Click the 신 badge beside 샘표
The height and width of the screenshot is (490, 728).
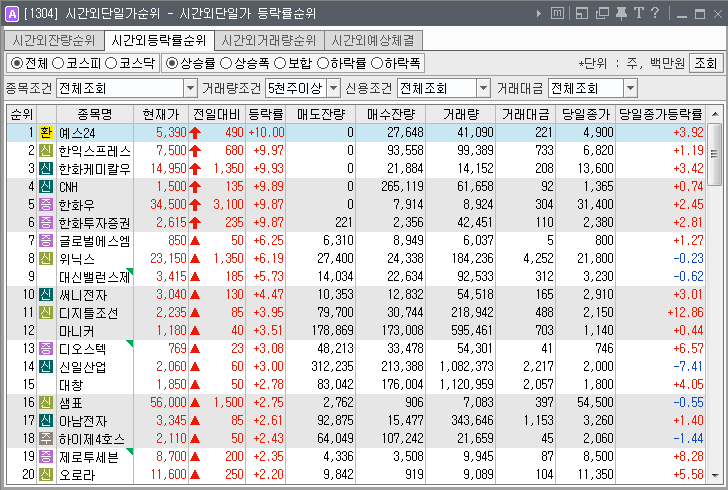tap(46, 403)
